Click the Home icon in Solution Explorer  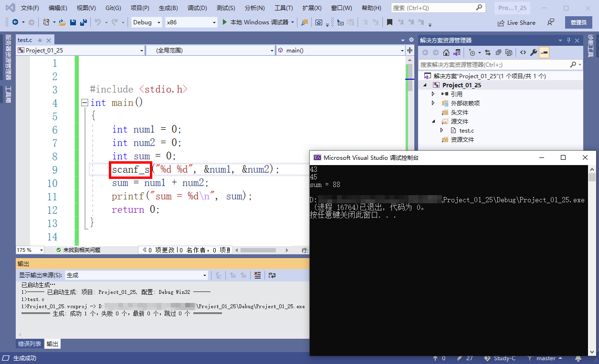pos(446,52)
